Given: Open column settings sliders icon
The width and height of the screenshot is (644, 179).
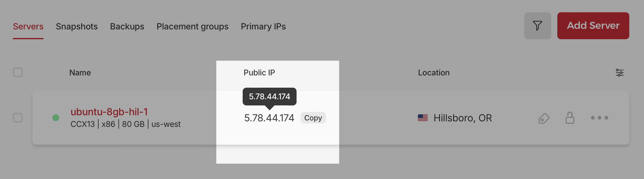Looking at the screenshot, I should click(x=619, y=73).
